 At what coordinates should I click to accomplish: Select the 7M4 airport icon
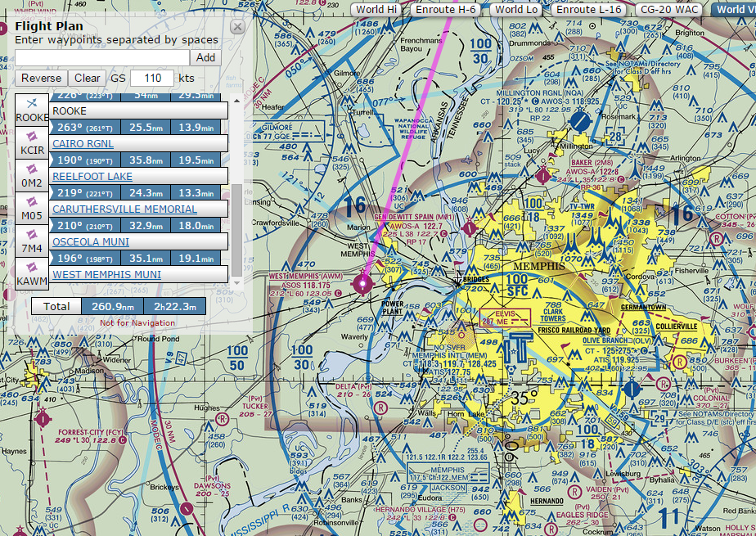pos(32,241)
